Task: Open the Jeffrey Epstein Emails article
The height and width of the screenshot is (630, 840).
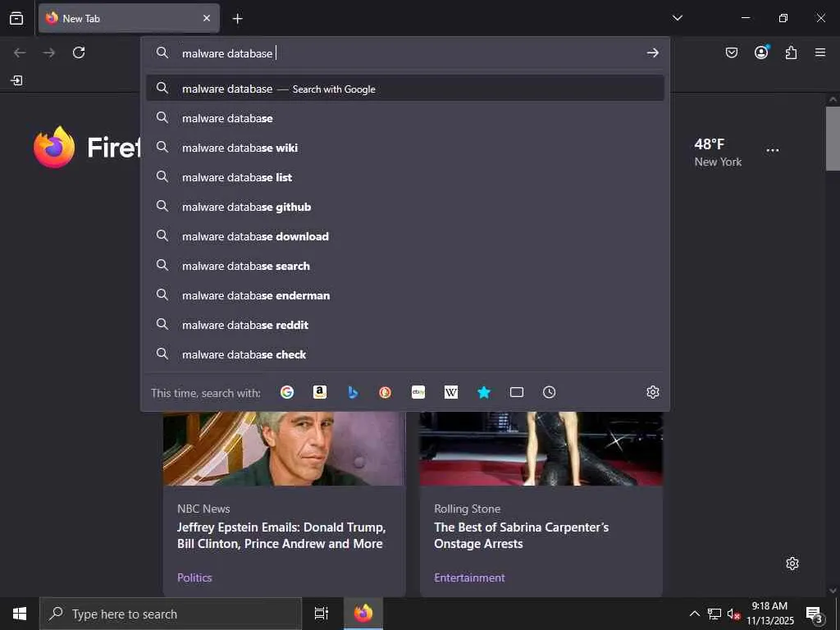Action: coord(281,535)
